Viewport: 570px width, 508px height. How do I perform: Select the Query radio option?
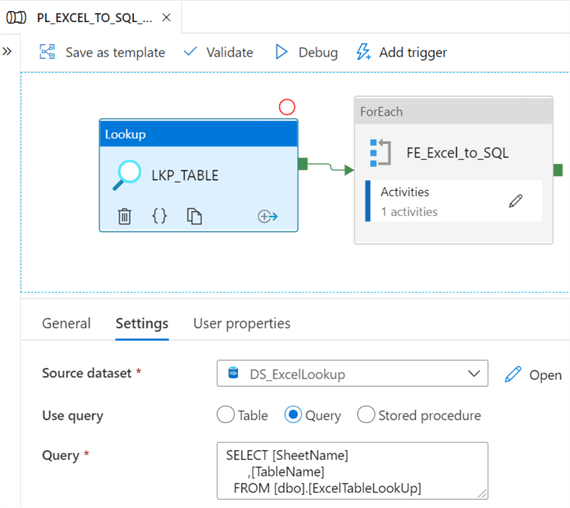pyautogui.click(x=293, y=415)
